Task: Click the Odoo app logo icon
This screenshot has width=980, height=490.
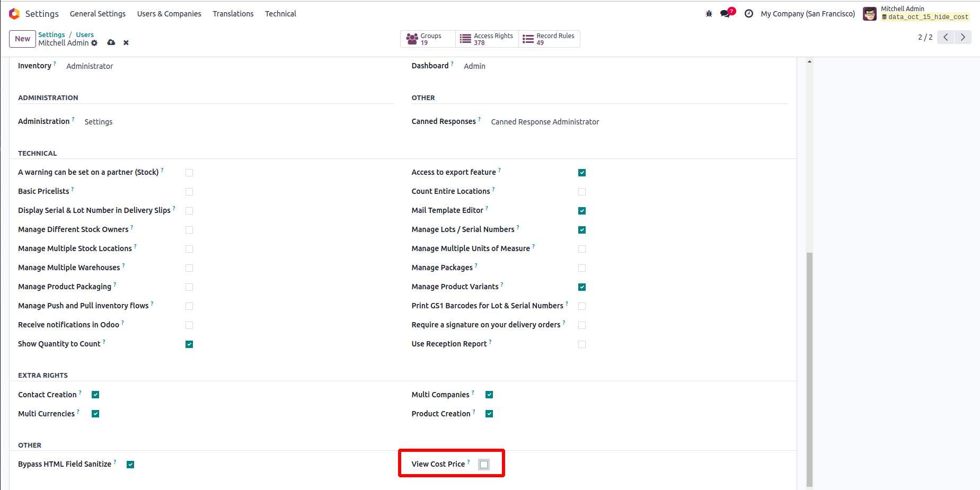Action: coord(14,14)
